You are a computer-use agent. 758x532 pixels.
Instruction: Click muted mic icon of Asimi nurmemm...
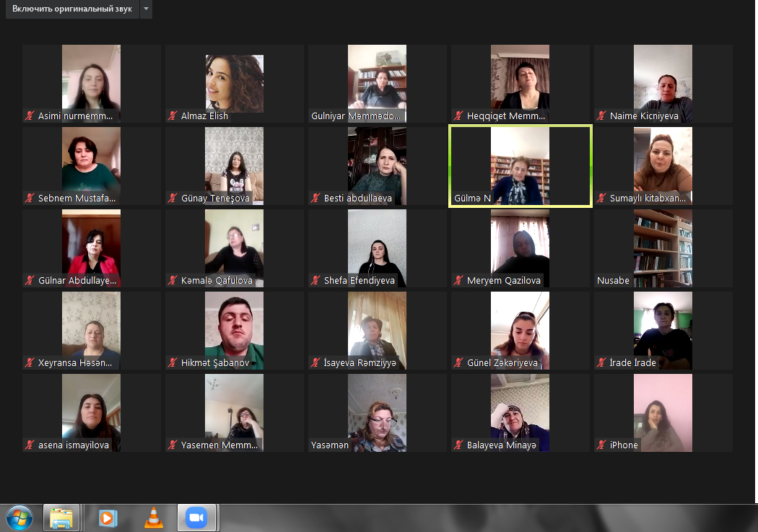pos(30,116)
